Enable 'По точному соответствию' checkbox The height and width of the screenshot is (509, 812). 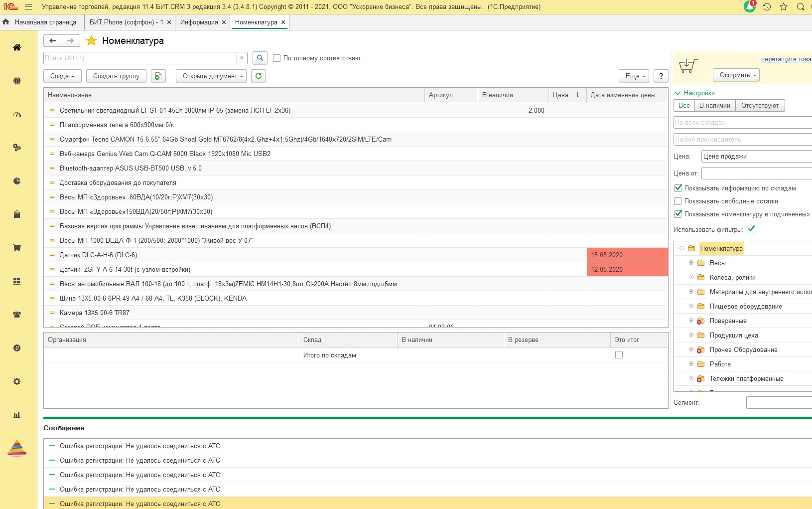click(277, 58)
